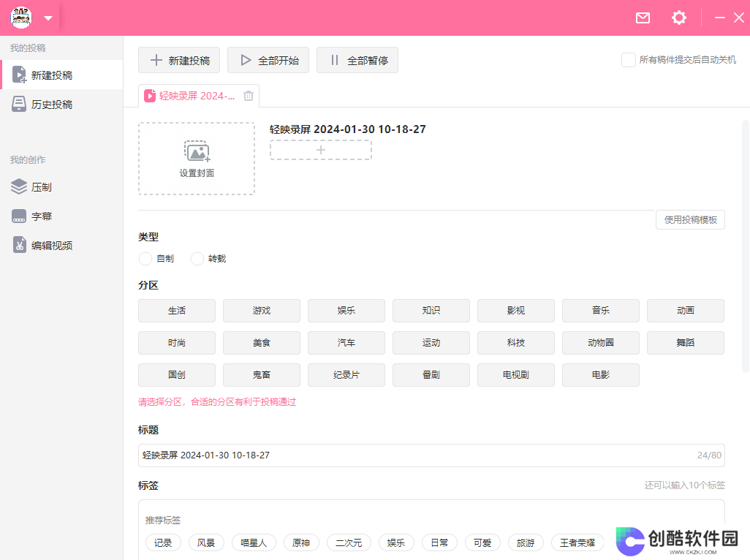Click the vertical scrollbar of the form
The width and height of the screenshot is (750, 560).
[x=745, y=246]
